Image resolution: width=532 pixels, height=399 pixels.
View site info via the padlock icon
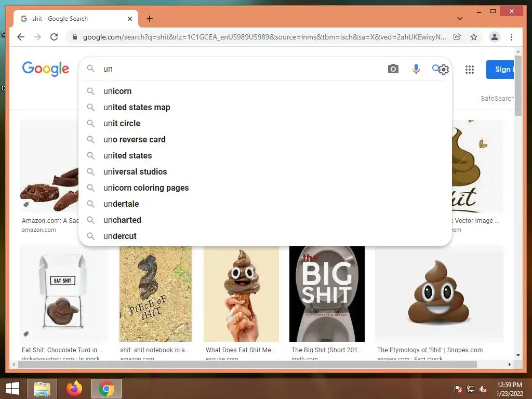click(x=75, y=37)
